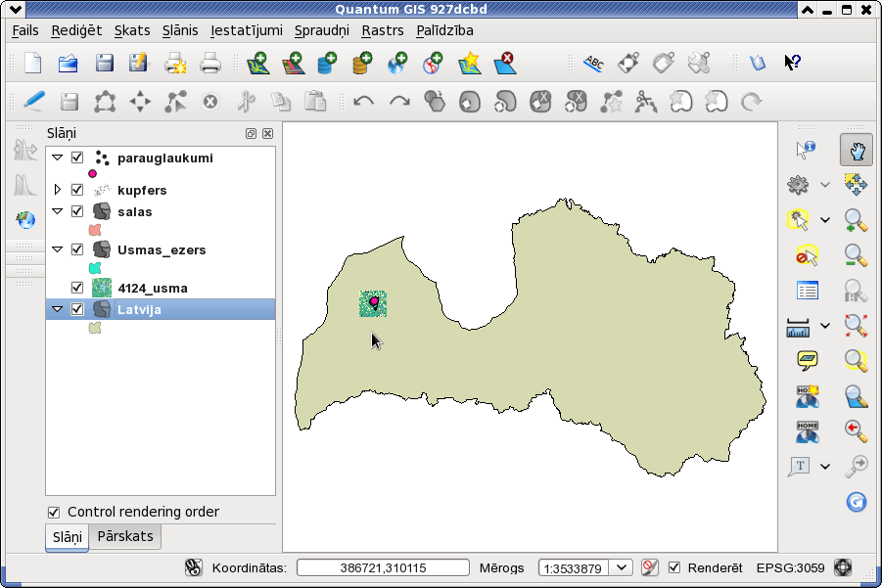
Task: Add SpatiaLite layer orange database icon
Action: [362, 63]
